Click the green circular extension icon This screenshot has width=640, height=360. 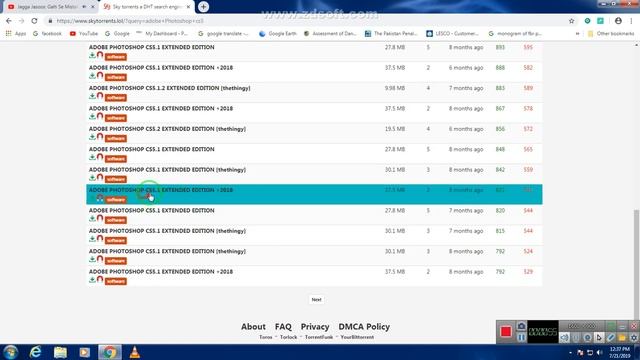click(587, 21)
